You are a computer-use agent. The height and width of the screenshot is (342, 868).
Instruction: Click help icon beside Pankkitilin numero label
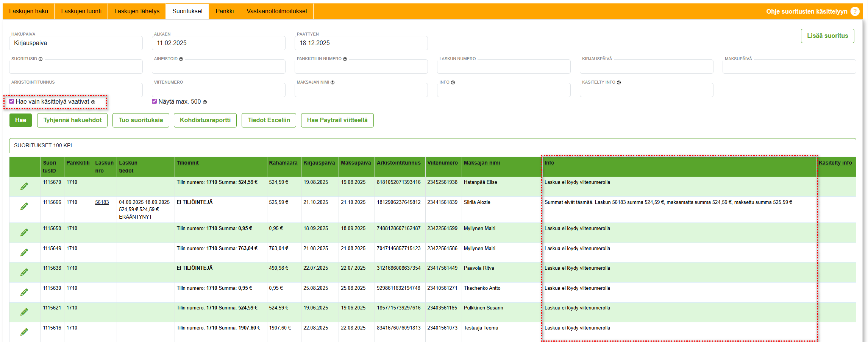coord(345,59)
